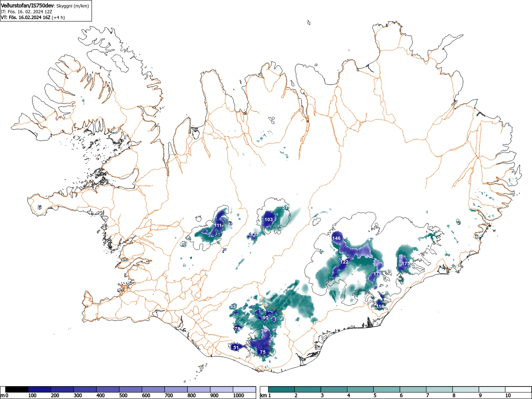
Task: Click the init time 'IT: Fös. 16. 02. 2024 12Z'
Action: 26,12
